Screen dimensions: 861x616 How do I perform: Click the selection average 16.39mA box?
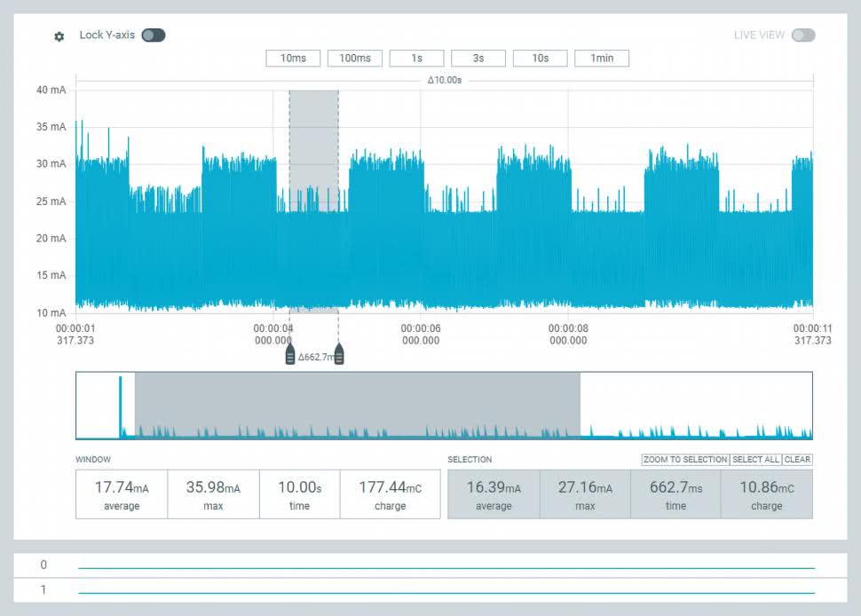tap(494, 494)
